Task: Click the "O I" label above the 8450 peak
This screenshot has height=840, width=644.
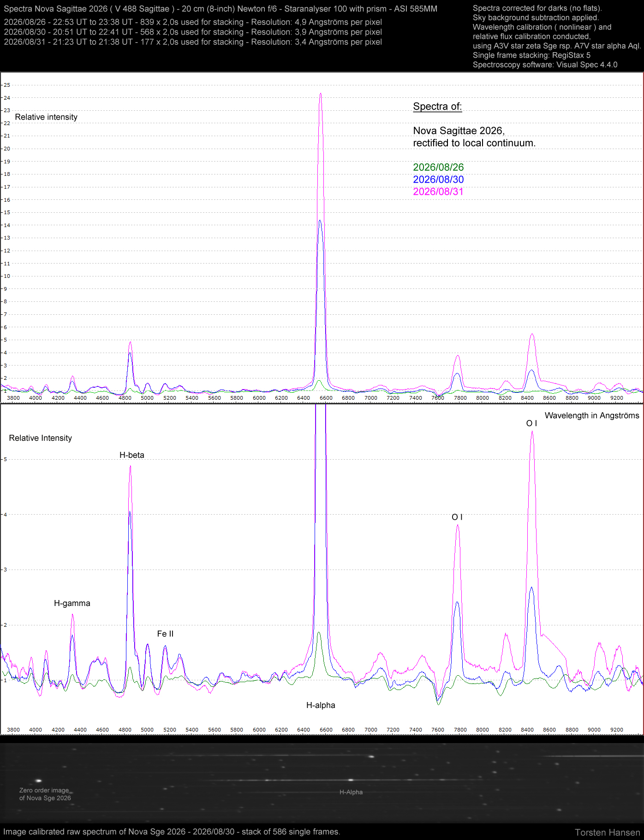Action: click(x=531, y=423)
